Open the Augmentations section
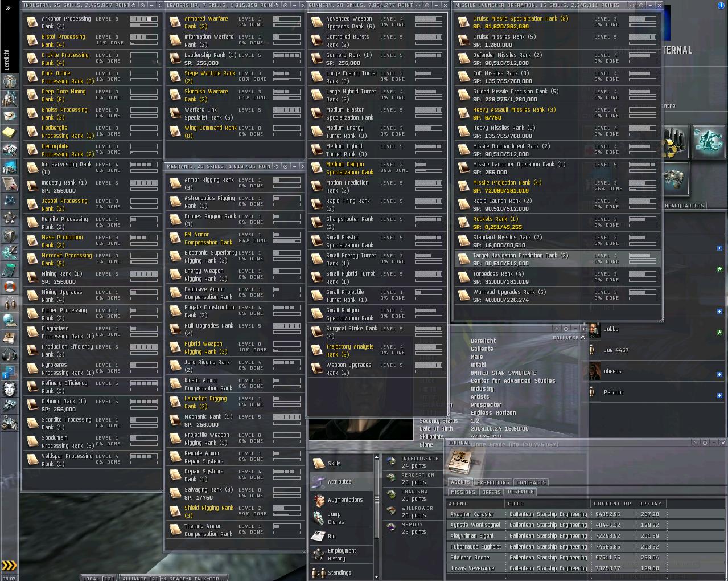This screenshot has height=581, width=728. click(x=344, y=500)
